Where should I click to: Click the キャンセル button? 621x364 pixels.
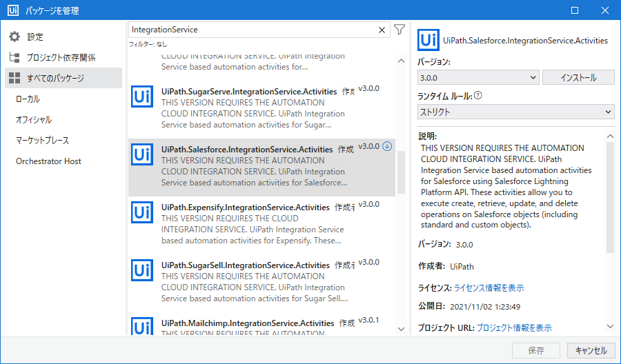point(591,350)
